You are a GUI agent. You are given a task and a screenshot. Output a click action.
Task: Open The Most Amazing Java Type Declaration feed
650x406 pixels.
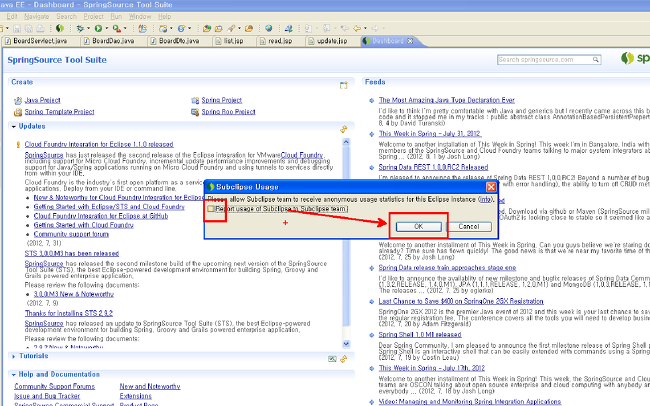point(446,100)
